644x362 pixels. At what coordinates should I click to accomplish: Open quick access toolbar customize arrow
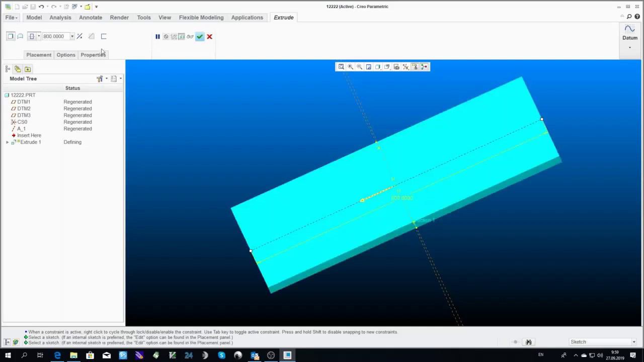(96, 7)
